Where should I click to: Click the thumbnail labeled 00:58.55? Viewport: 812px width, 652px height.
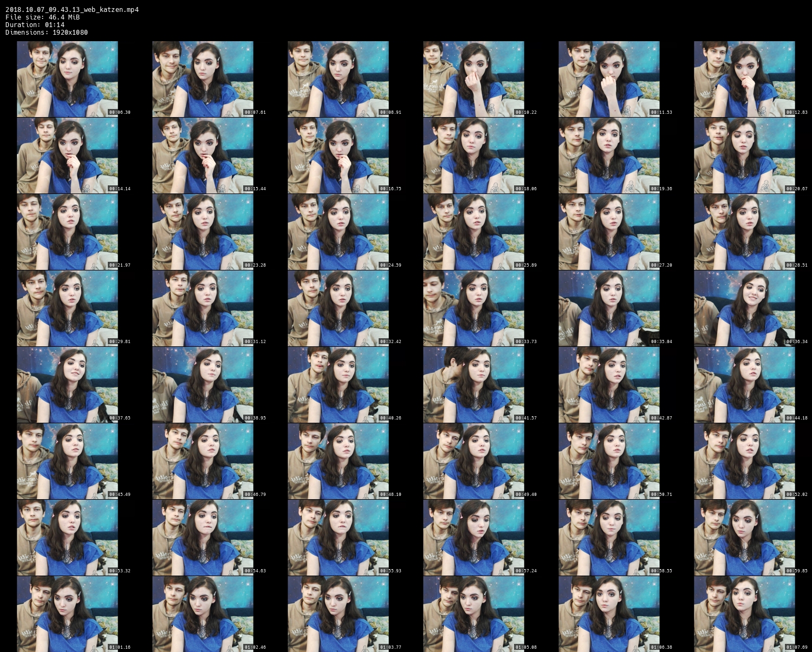click(x=609, y=538)
